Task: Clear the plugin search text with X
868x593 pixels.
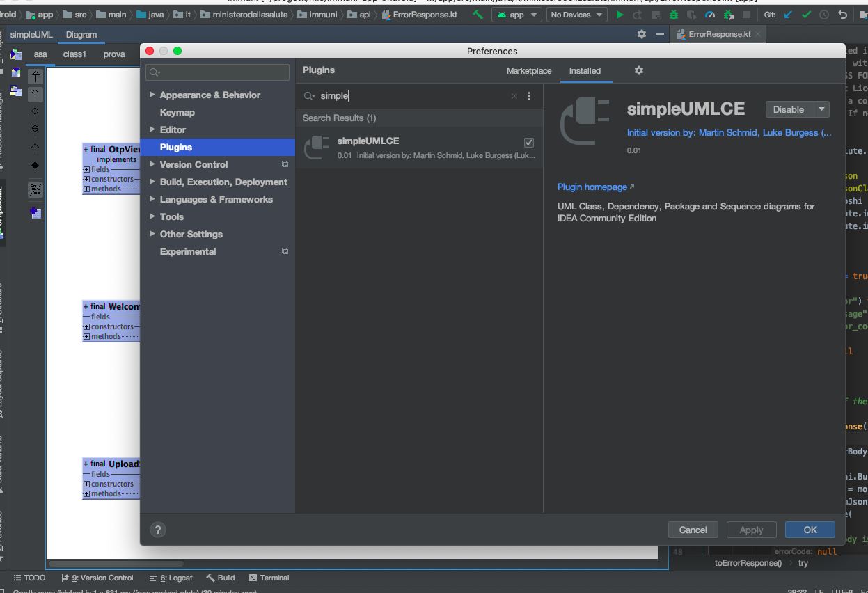Action: (x=514, y=96)
